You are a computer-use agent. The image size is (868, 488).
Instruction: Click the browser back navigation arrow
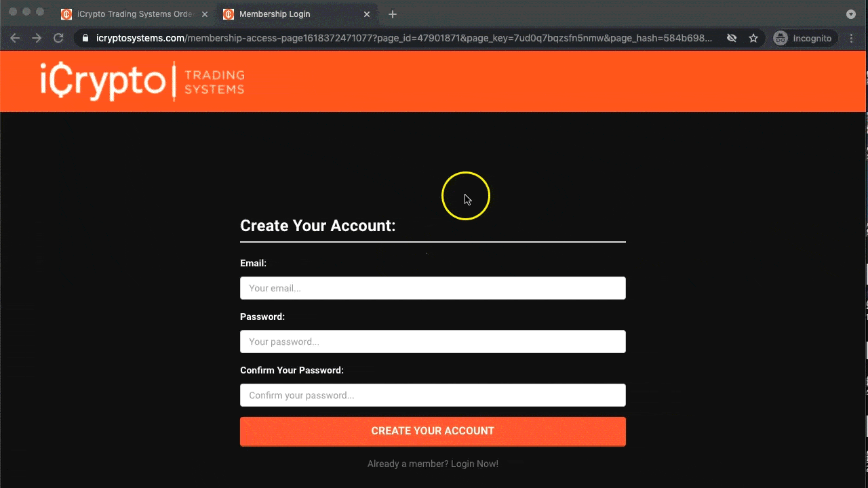click(15, 38)
